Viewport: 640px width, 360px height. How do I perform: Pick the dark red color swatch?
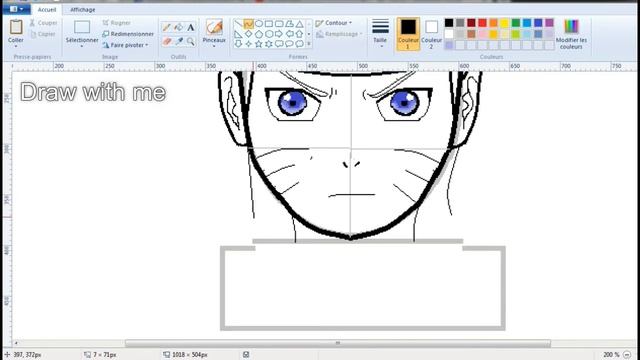(471, 22)
